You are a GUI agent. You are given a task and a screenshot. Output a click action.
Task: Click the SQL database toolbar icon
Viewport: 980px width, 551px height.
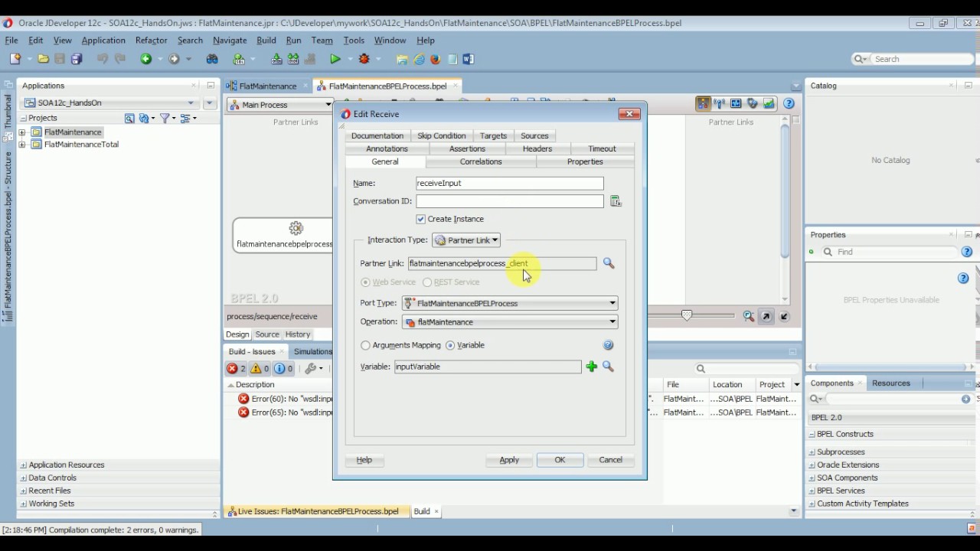pos(239,59)
